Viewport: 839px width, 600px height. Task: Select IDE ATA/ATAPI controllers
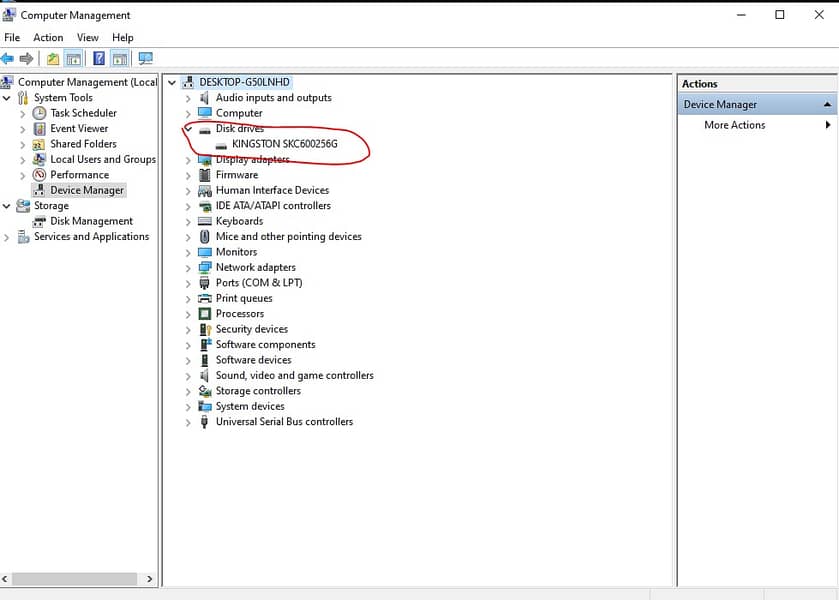273,206
